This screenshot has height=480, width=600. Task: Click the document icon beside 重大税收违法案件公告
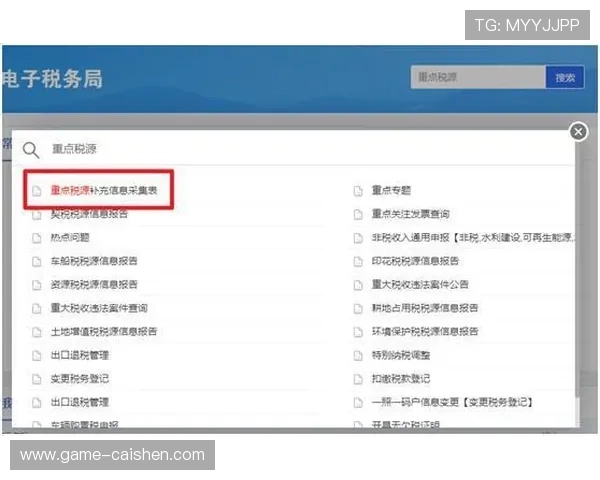tap(358, 285)
